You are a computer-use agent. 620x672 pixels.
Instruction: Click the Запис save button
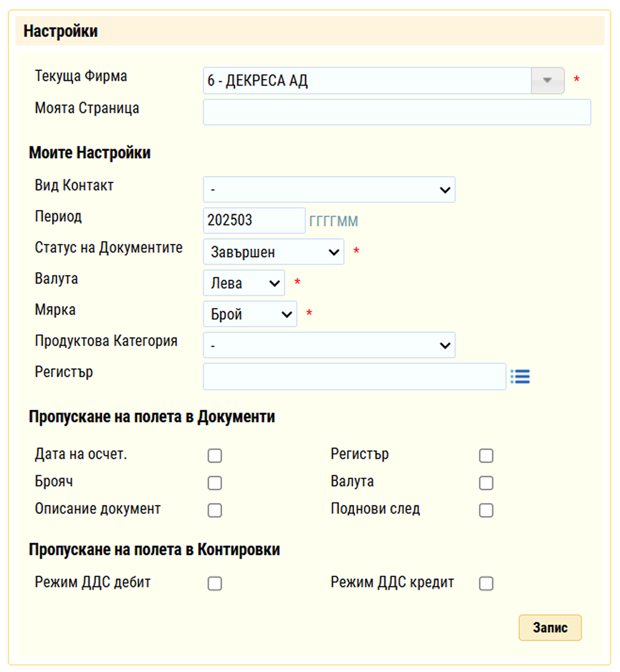point(550,627)
